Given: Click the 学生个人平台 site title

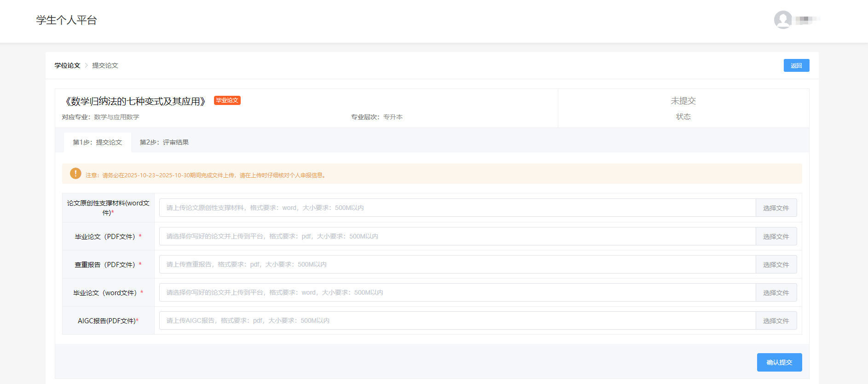Looking at the screenshot, I should point(67,20).
